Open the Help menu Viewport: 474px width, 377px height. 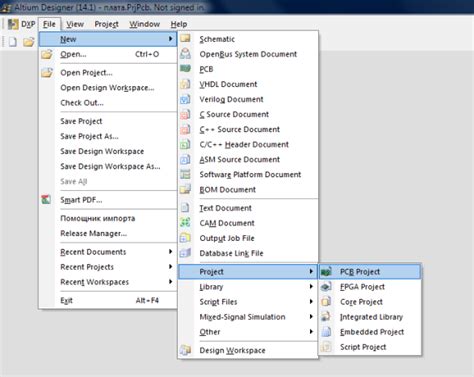(x=179, y=24)
